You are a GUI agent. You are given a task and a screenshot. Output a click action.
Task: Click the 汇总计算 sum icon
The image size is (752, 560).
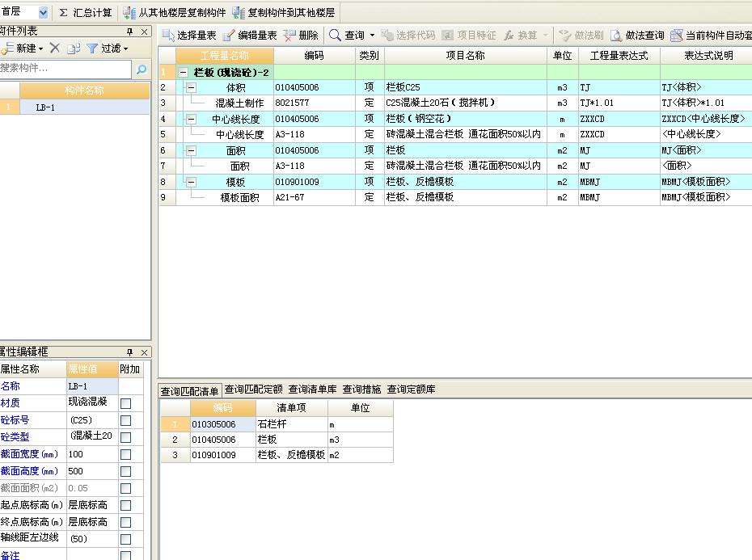[64, 13]
